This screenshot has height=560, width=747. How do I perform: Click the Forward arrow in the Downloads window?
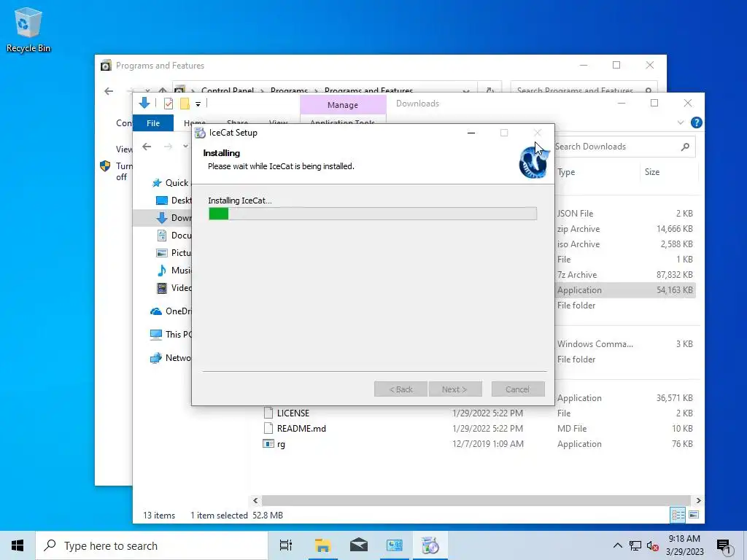pyautogui.click(x=168, y=147)
